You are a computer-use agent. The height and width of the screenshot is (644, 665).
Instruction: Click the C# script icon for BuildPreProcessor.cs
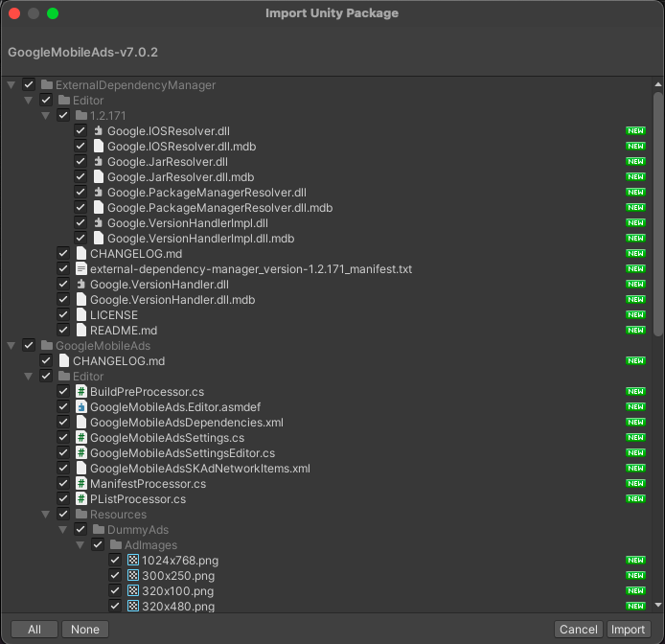(81, 392)
